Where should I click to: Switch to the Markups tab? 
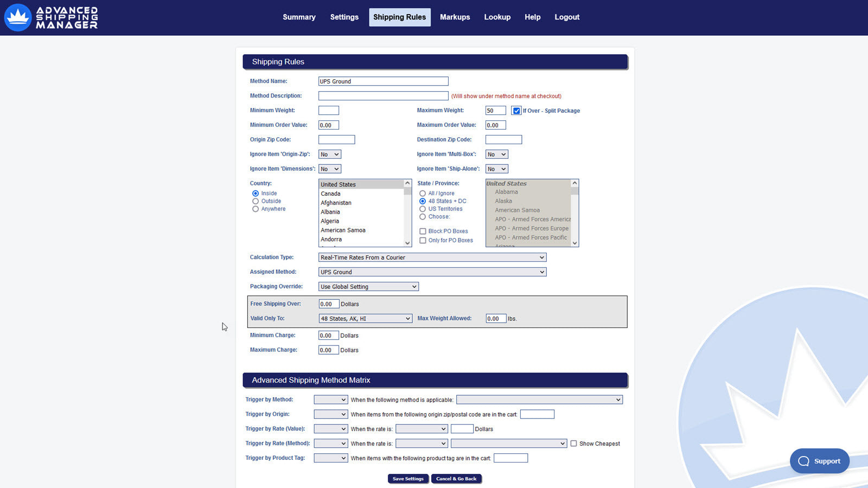pyautogui.click(x=455, y=17)
